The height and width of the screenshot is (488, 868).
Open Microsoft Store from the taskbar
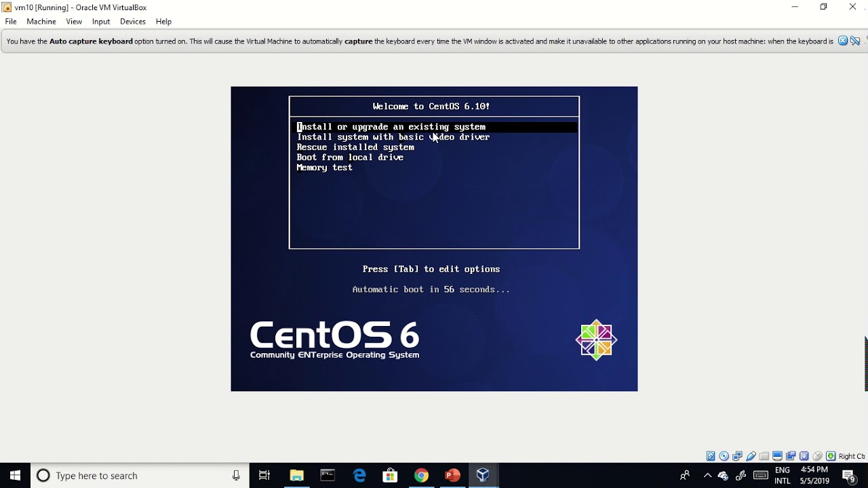390,476
